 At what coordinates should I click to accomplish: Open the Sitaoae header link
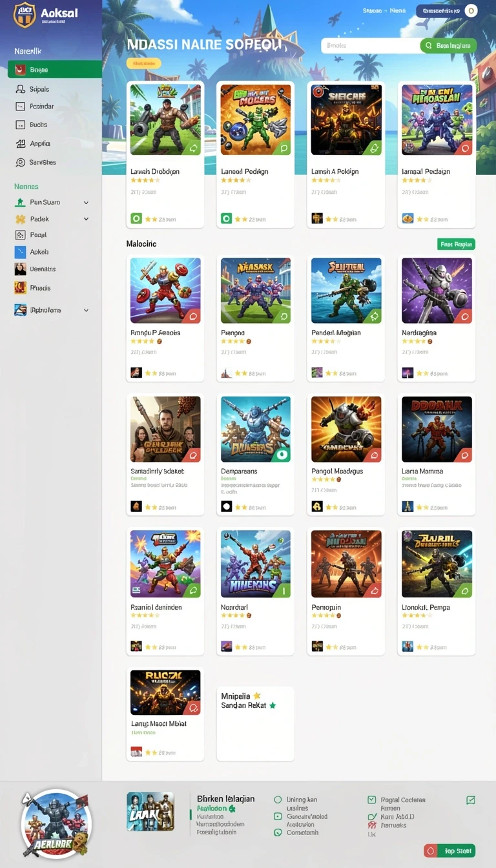[372, 11]
